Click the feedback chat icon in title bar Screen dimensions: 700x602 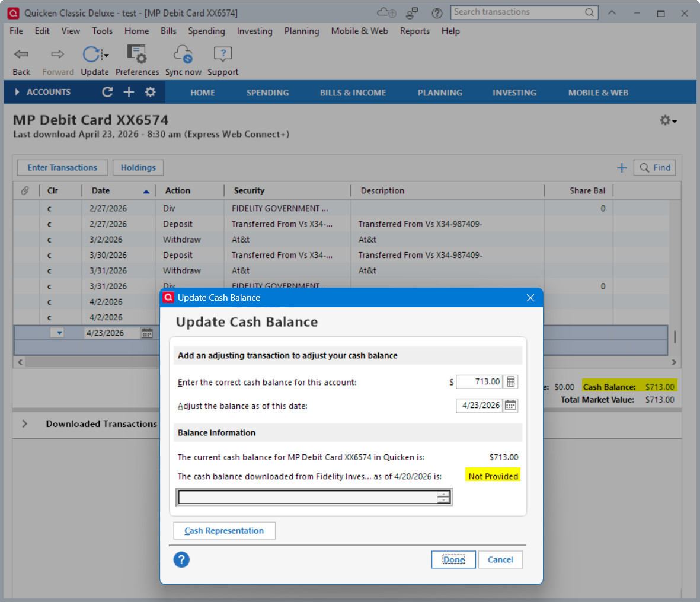[x=411, y=13]
